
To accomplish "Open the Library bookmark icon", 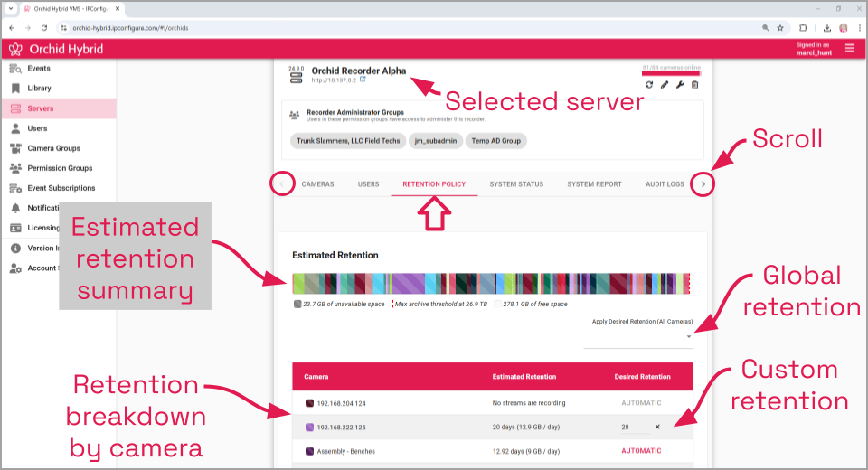I will point(15,88).
